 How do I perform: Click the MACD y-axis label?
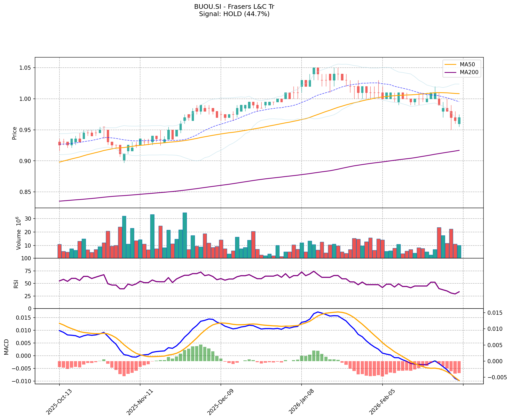pos(7,347)
